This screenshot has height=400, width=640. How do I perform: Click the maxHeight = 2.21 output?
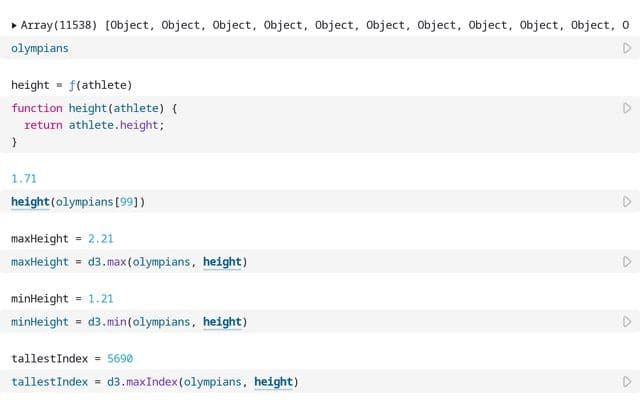[x=62, y=238]
